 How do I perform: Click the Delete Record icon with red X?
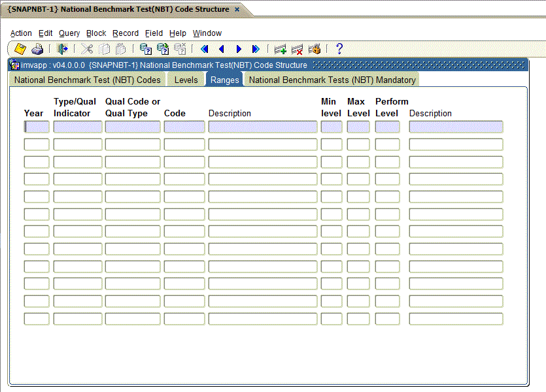tap(297, 49)
